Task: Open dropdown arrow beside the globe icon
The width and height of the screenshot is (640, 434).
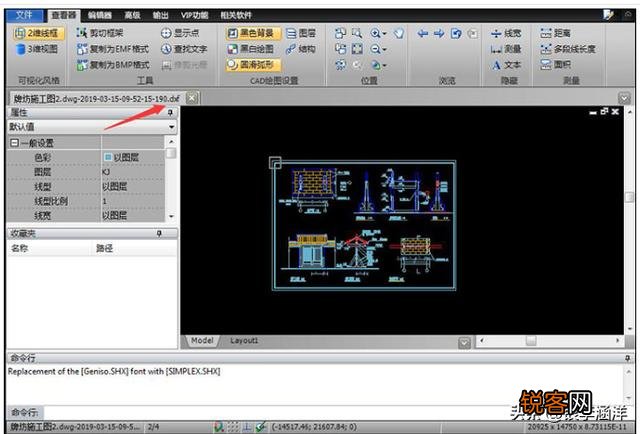Action: coord(384,65)
